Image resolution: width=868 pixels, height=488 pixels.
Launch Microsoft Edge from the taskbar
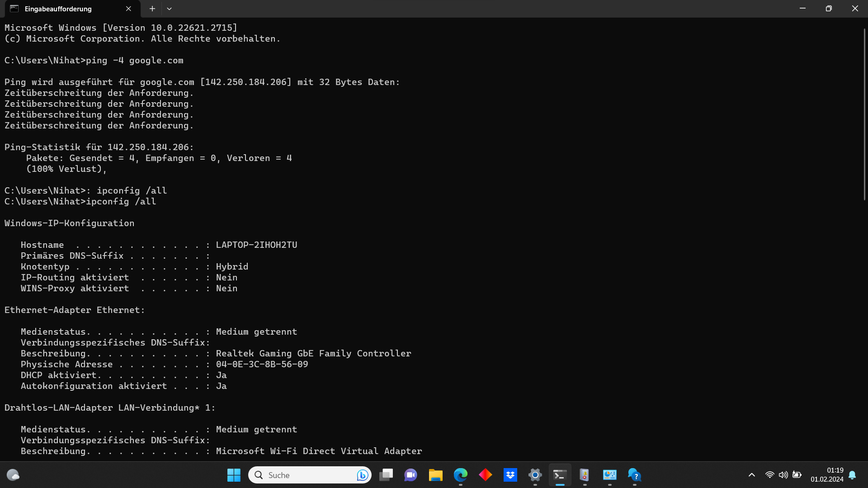(461, 475)
